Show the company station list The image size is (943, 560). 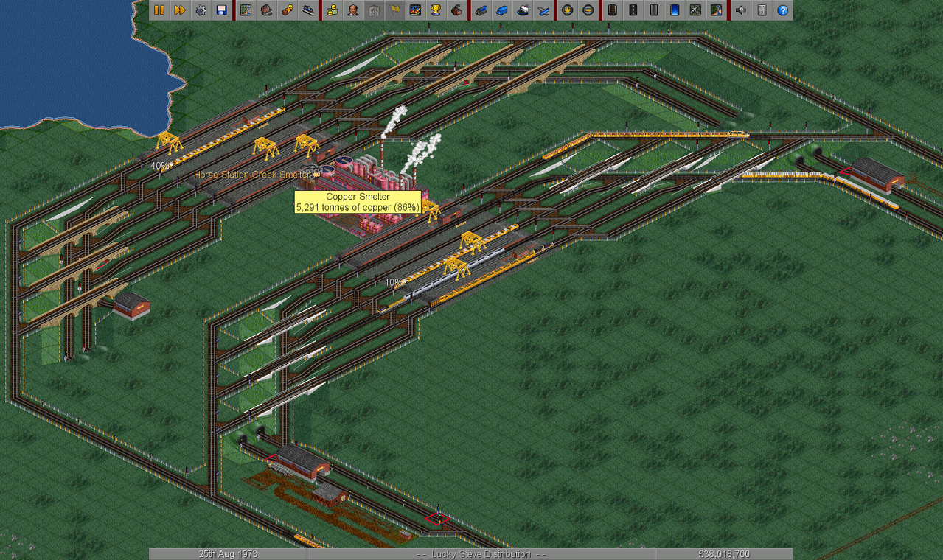pos(308,10)
